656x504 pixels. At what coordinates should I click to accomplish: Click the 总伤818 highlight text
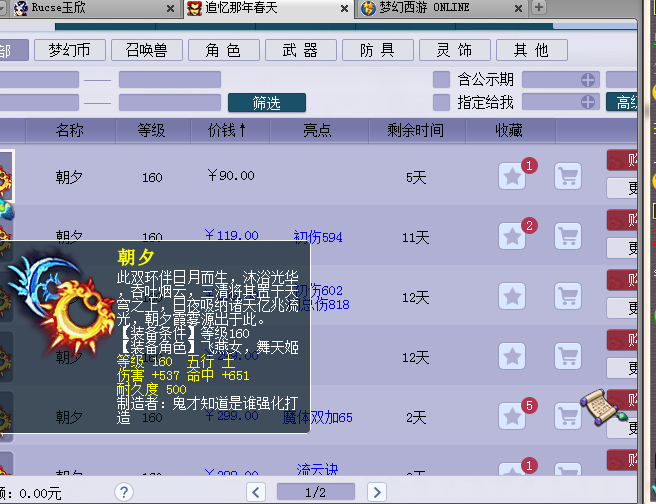click(325, 304)
